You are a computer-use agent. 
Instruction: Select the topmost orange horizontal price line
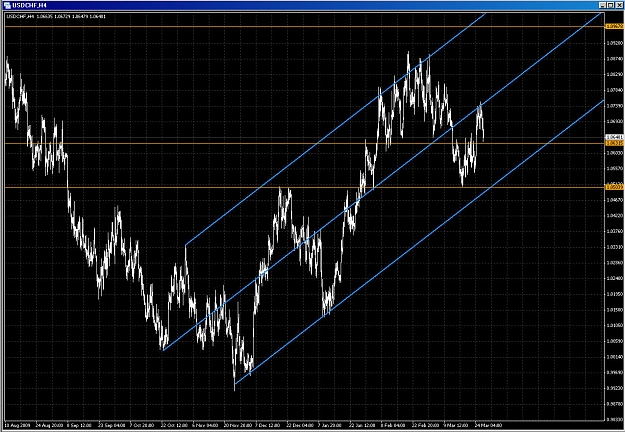(305, 27)
